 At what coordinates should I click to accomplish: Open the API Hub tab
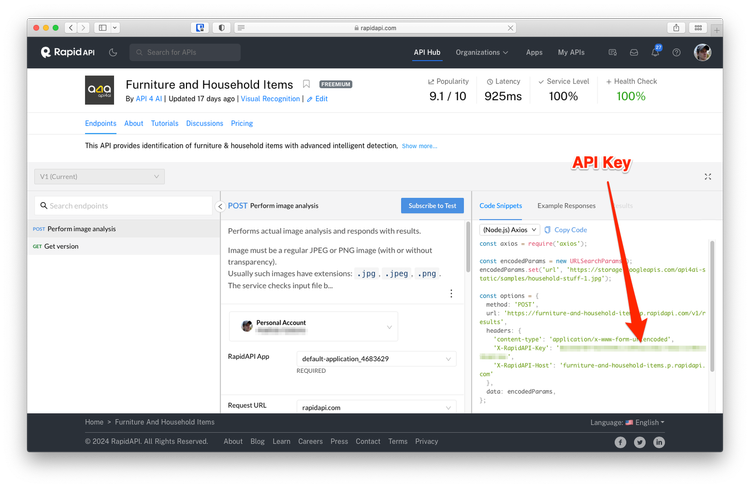(427, 52)
